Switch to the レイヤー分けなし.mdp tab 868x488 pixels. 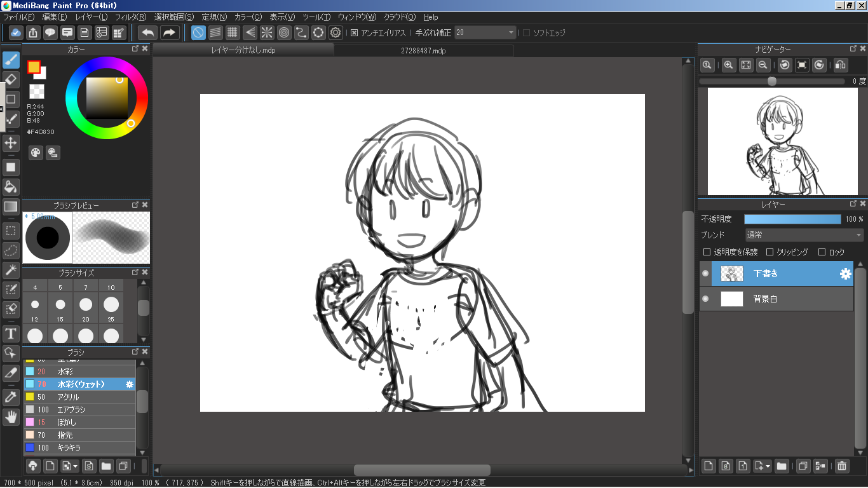click(243, 50)
